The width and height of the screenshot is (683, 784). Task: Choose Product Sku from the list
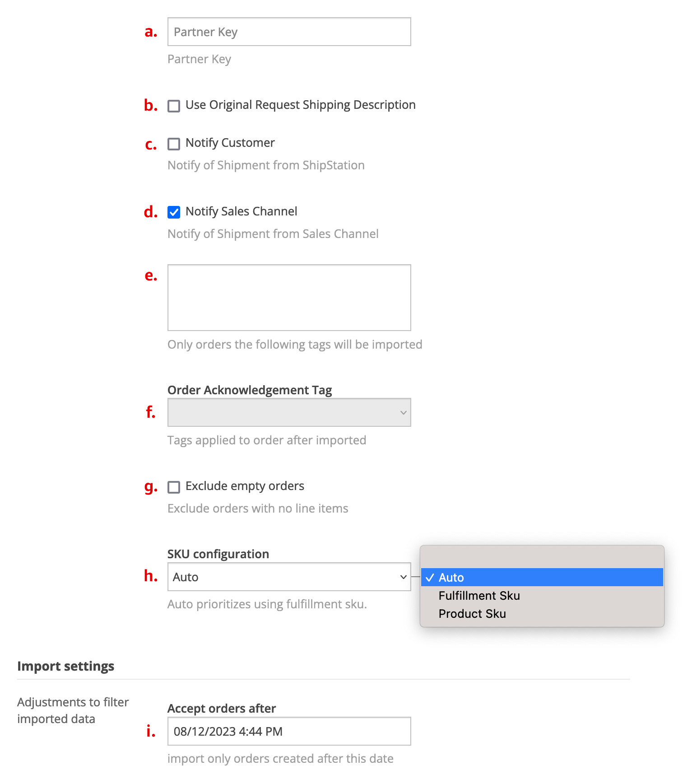(x=472, y=614)
